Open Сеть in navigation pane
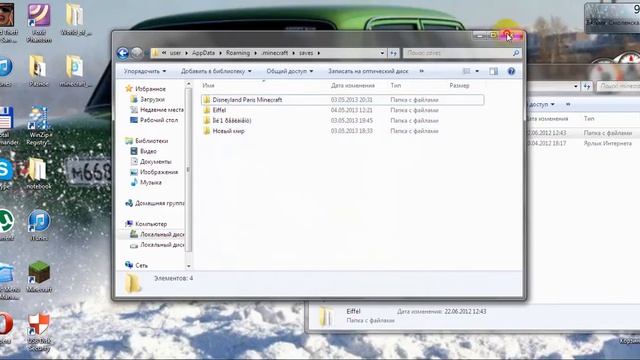This screenshot has width=640, height=360. coord(141,265)
